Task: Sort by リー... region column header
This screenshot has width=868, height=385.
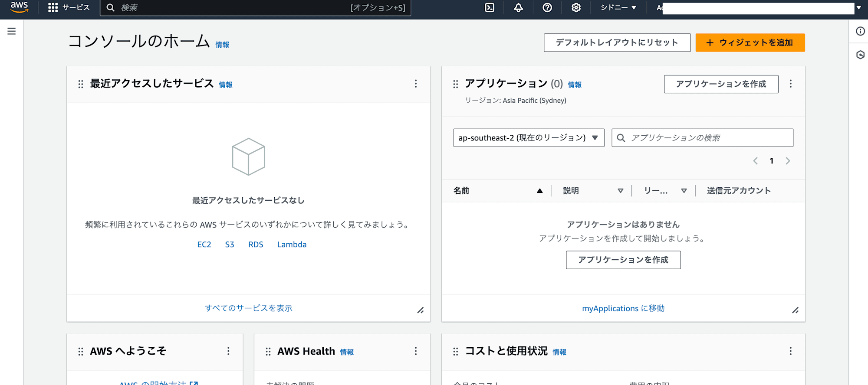Action: pyautogui.click(x=665, y=191)
